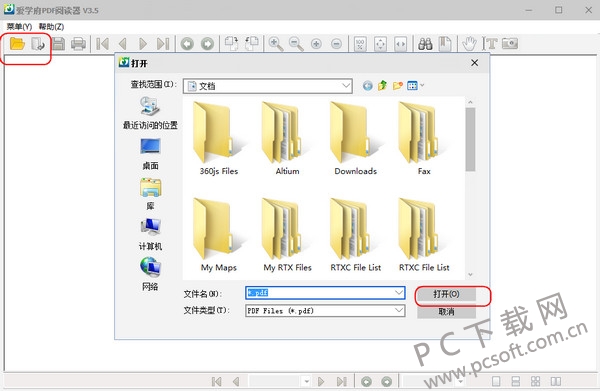This screenshot has width=600, height=391.
Task: Select the snapshot camera tool
Action: 510,44
